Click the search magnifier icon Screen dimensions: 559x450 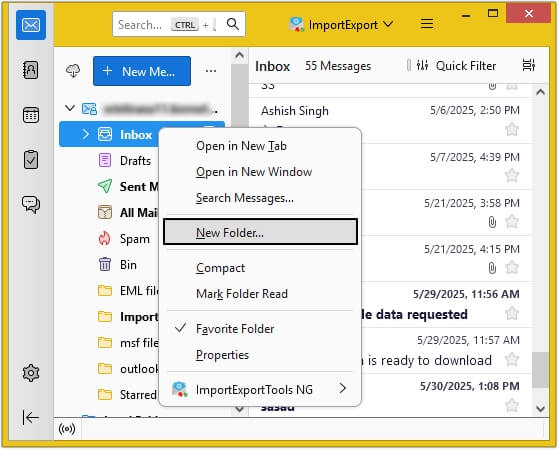click(233, 24)
